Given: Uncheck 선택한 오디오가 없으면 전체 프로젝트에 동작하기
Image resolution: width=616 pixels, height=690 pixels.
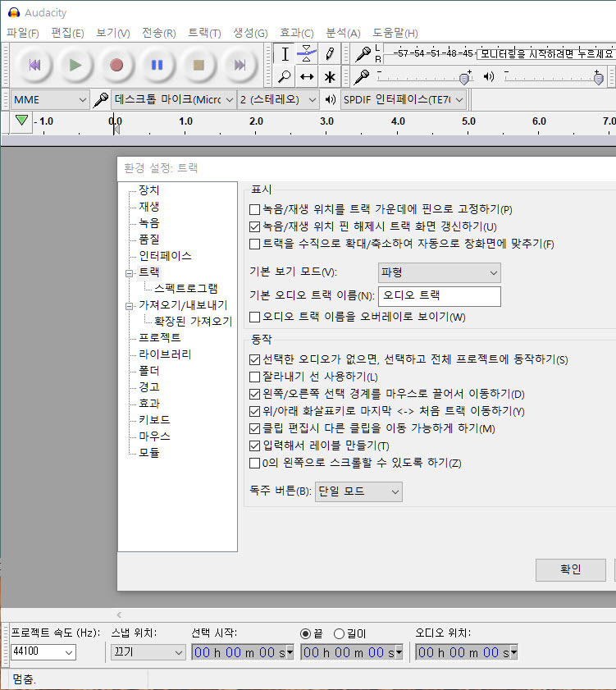Looking at the screenshot, I should pyautogui.click(x=254, y=359).
